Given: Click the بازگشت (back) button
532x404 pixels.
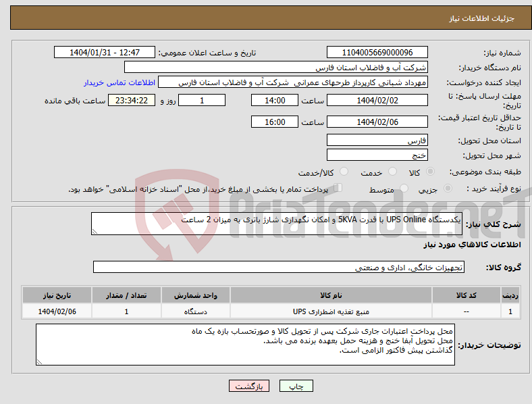Looking at the screenshot, I should click(x=249, y=386).
